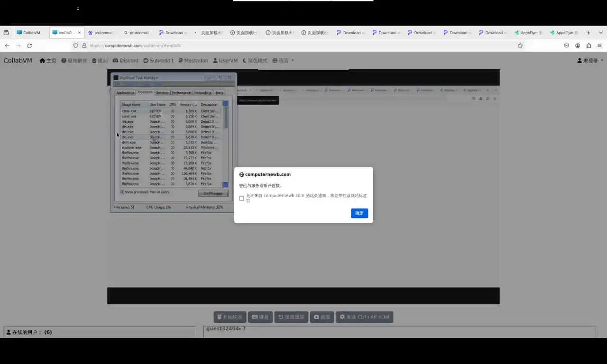Open the Firefox View icon left of the tabs
Viewport: 607px width, 364px height.
6,33
